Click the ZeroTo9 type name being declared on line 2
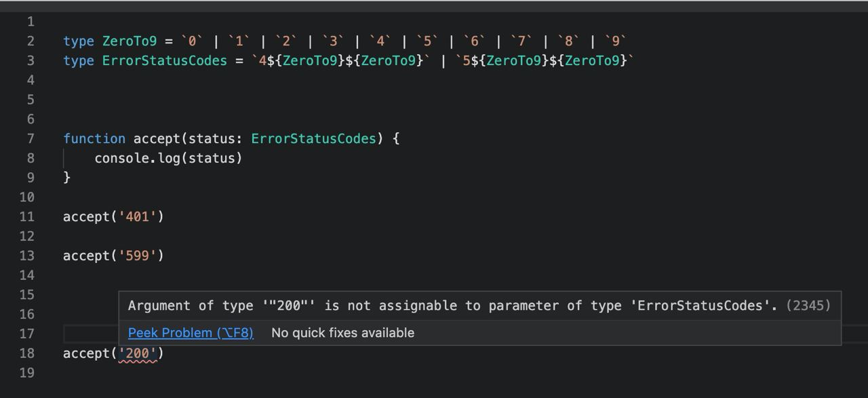The width and height of the screenshot is (868, 398). pos(130,41)
